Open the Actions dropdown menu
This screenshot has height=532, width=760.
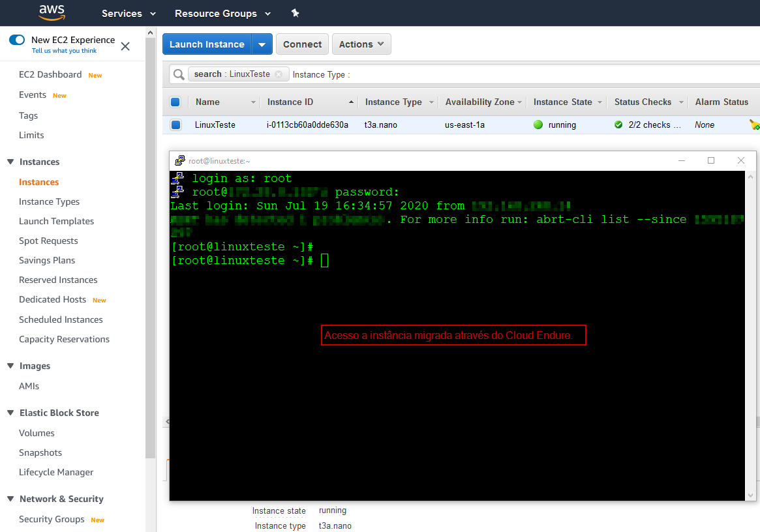pyautogui.click(x=361, y=44)
